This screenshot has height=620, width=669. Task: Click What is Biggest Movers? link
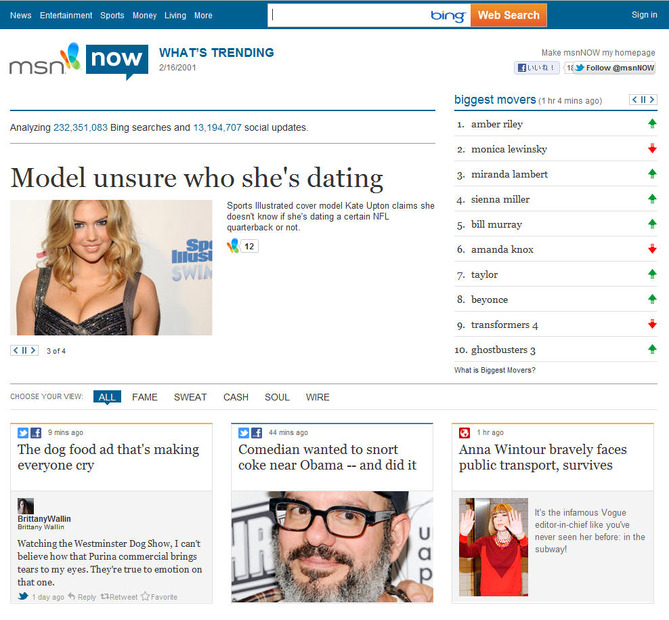[x=494, y=370]
